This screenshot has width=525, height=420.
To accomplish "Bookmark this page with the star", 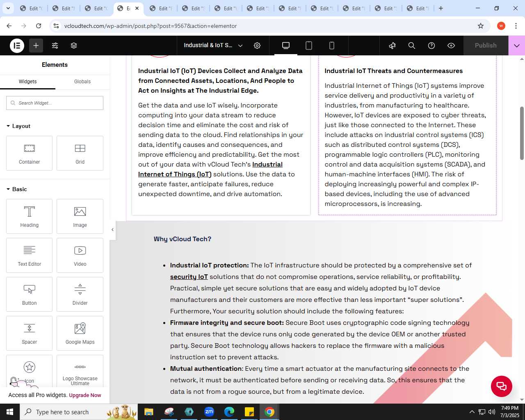I will pos(481,26).
